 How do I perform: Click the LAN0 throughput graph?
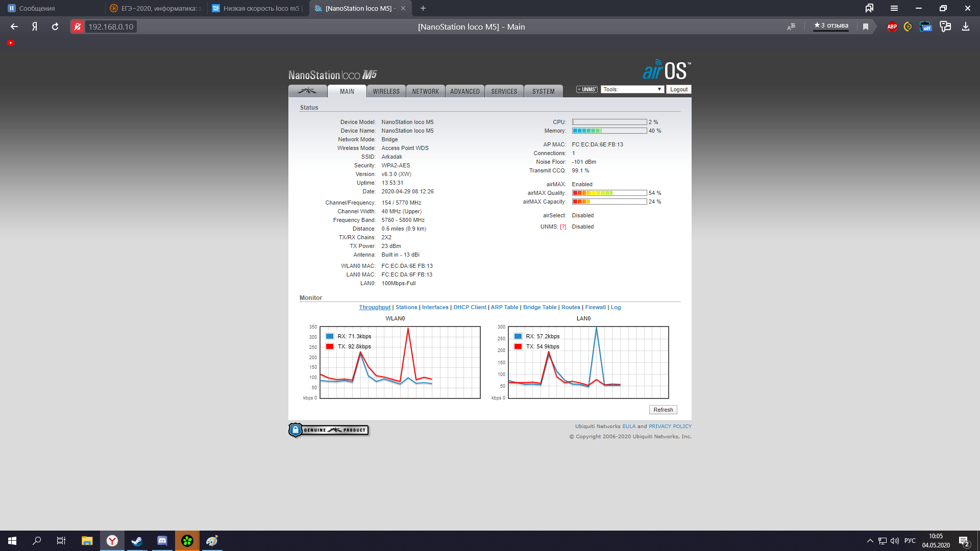588,362
